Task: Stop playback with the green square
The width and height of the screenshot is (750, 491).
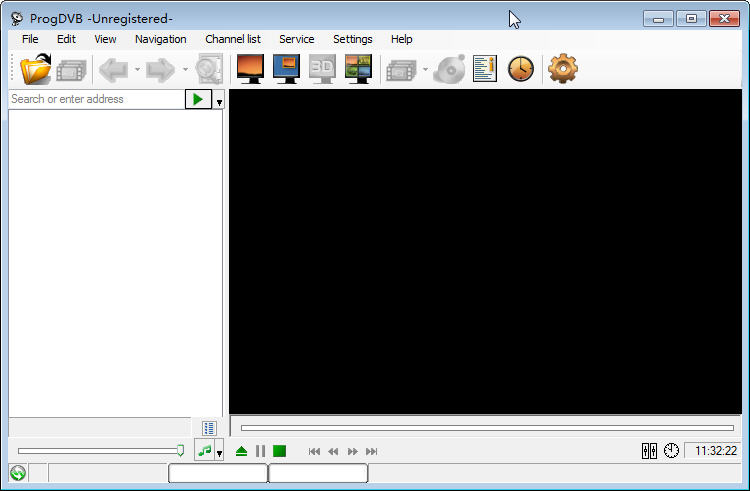Action: click(x=279, y=451)
